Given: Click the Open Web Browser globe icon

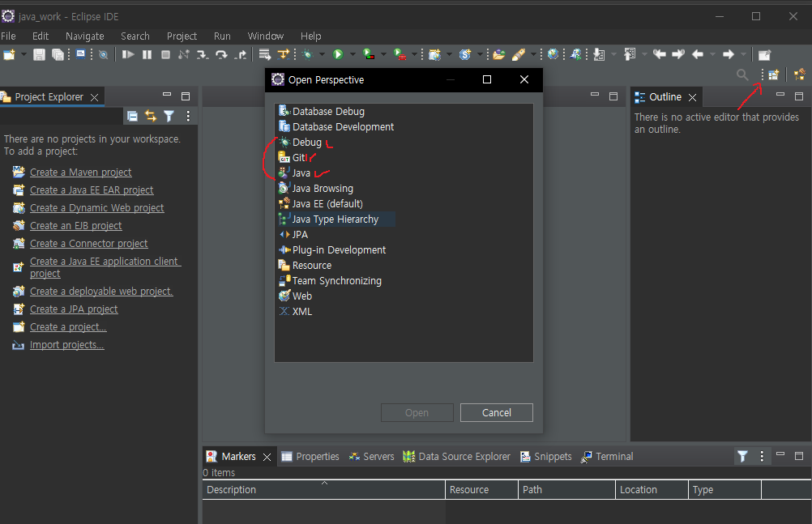Looking at the screenshot, I should [x=553, y=54].
